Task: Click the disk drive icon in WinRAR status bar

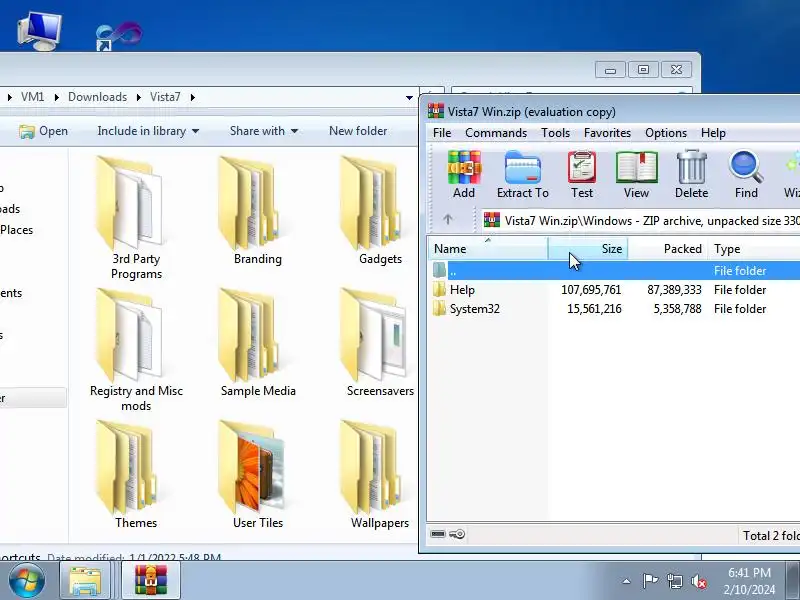Action: click(x=438, y=534)
